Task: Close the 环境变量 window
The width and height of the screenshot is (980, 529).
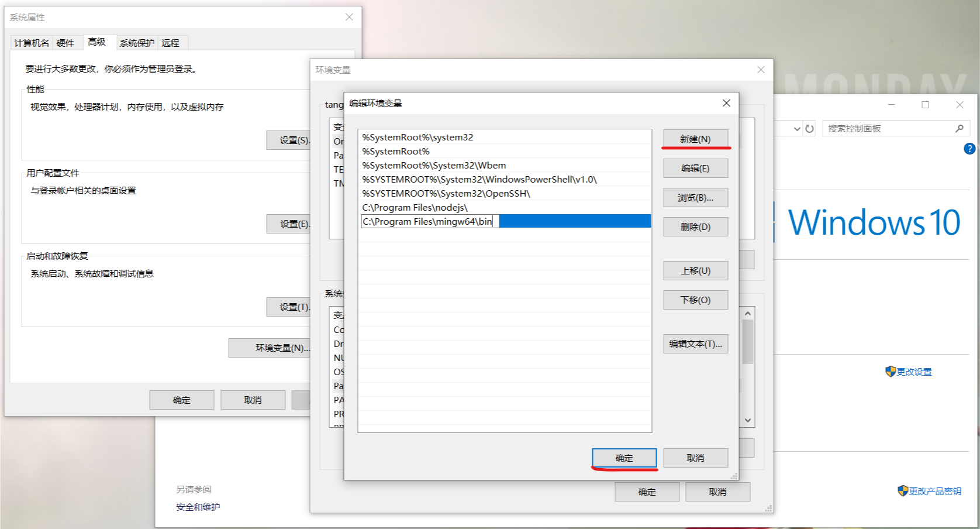Action: coord(761,70)
